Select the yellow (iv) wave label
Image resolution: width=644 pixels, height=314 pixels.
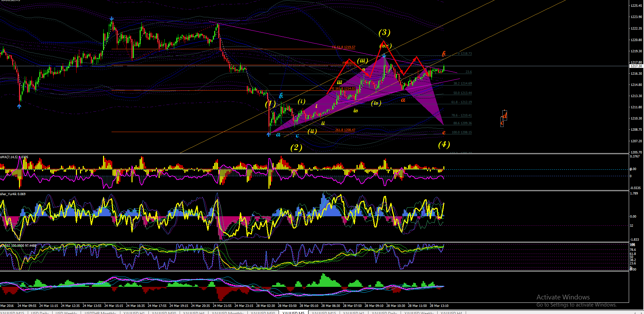376,103
